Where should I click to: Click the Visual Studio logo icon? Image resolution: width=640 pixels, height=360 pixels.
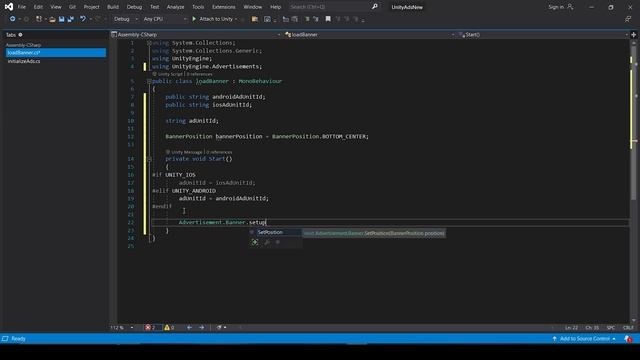9,7
